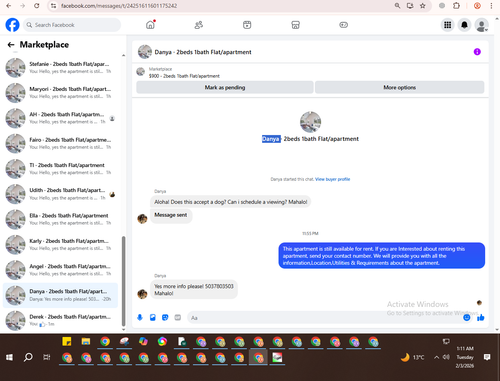The height and width of the screenshot is (381, 500).
Task: Choose a sticker icon in composer
Action: (165, 317)
